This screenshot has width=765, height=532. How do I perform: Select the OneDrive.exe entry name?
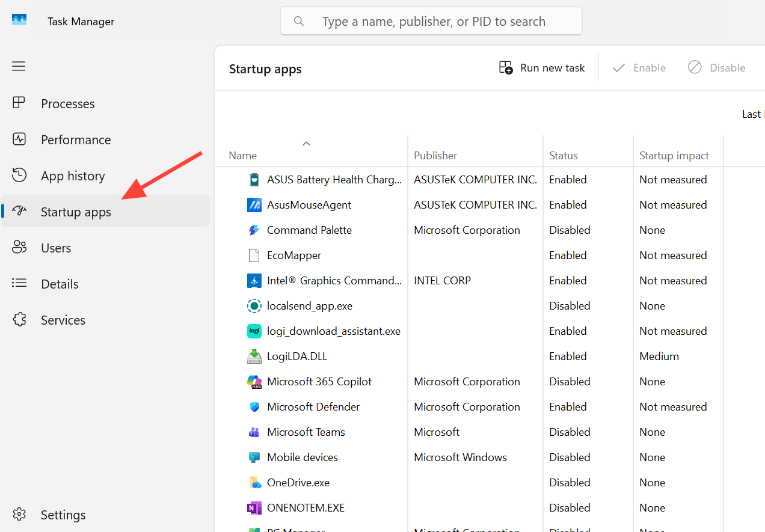point(298,483)
